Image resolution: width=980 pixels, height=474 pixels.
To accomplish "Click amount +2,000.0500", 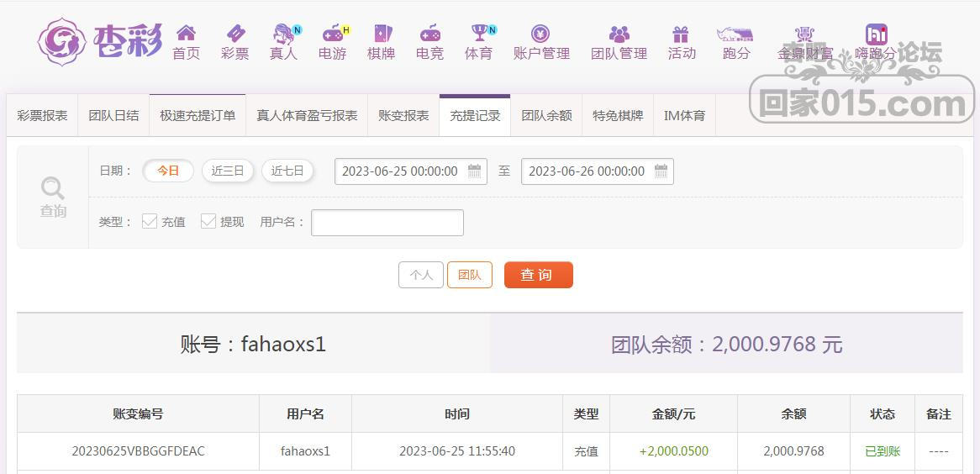I will [674, 450].
